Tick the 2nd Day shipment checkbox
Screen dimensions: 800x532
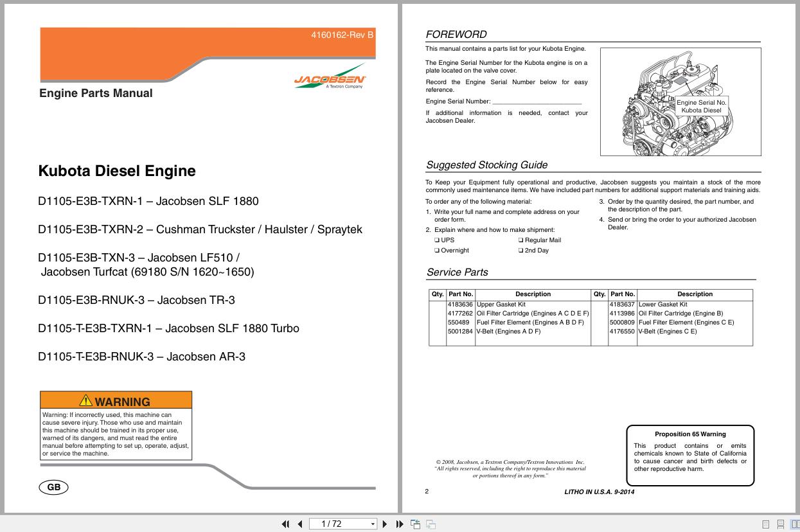pos(521,251)
